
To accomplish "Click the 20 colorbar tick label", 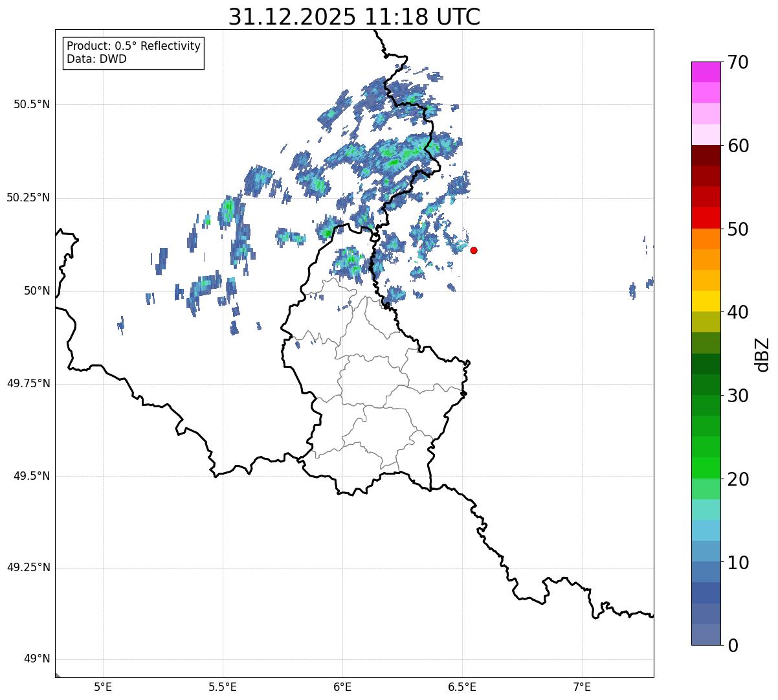I will 738,479.
